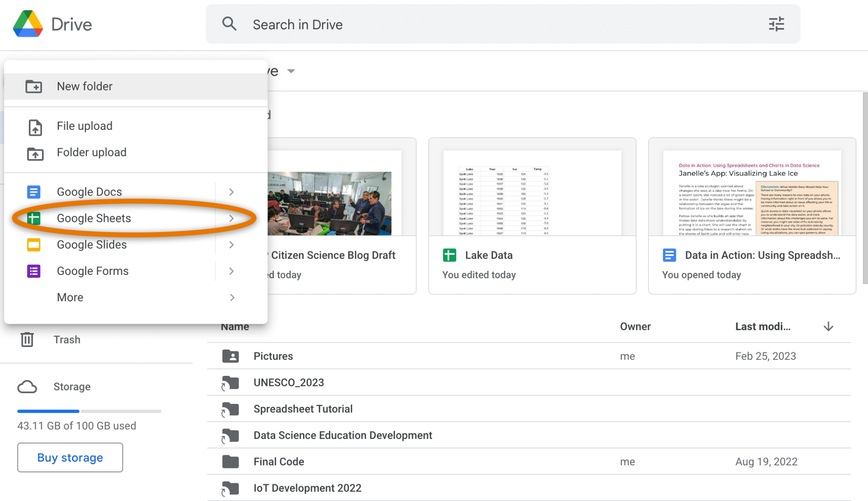Select Google Slides menu entry
Screen dimensions: 868x501
tap(136, 245)
